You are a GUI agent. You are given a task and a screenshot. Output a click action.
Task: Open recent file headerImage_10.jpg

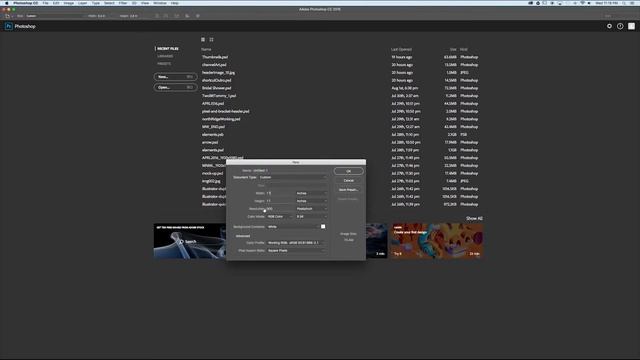218,73
